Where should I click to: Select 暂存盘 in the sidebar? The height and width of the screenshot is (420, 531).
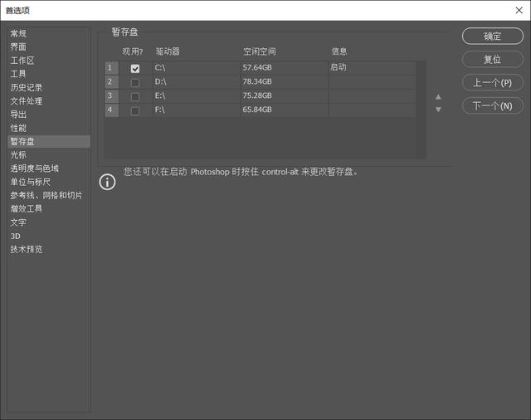click(x=49, y=142)
